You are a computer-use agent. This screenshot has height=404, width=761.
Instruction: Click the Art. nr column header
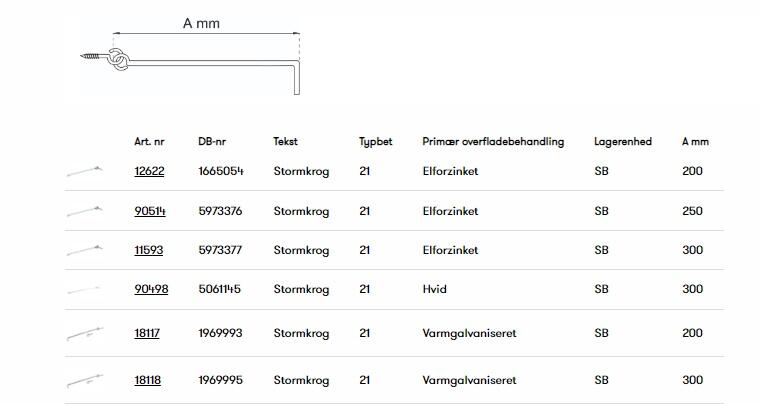click(x=148, y=142)
